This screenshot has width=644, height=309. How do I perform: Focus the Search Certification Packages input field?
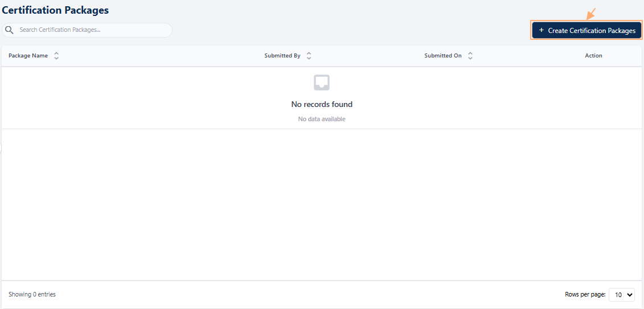tap(91, 30)
